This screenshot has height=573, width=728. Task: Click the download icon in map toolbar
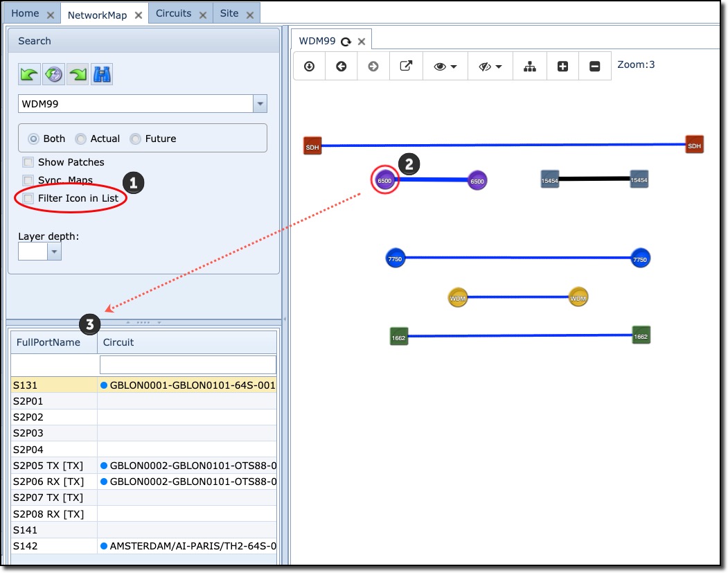click(310, 67)
